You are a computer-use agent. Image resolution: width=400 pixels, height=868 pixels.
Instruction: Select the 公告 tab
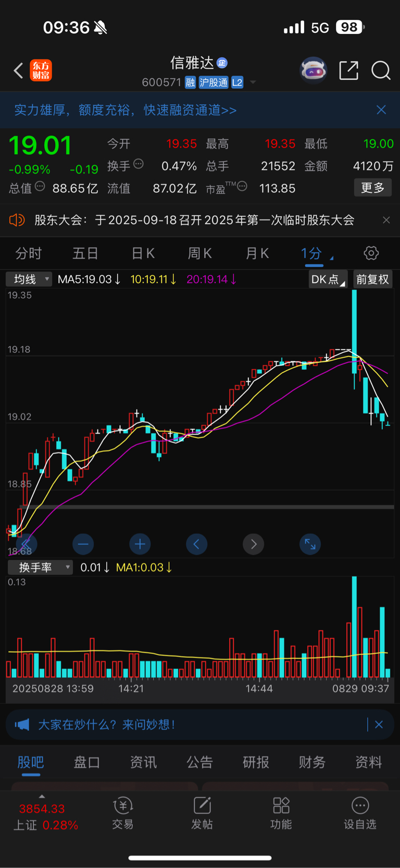click(x=200, y=762)
